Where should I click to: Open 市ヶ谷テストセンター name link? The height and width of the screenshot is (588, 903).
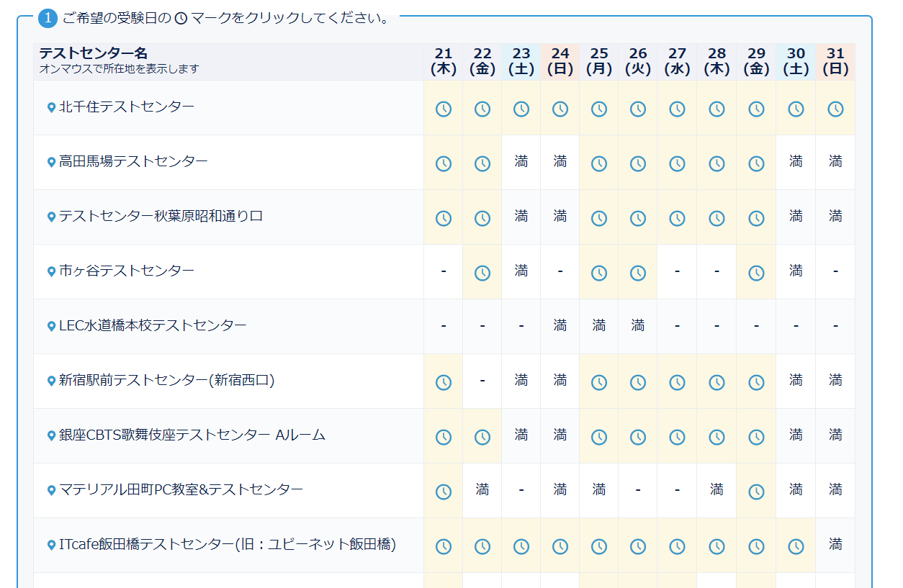coord(127,271)
